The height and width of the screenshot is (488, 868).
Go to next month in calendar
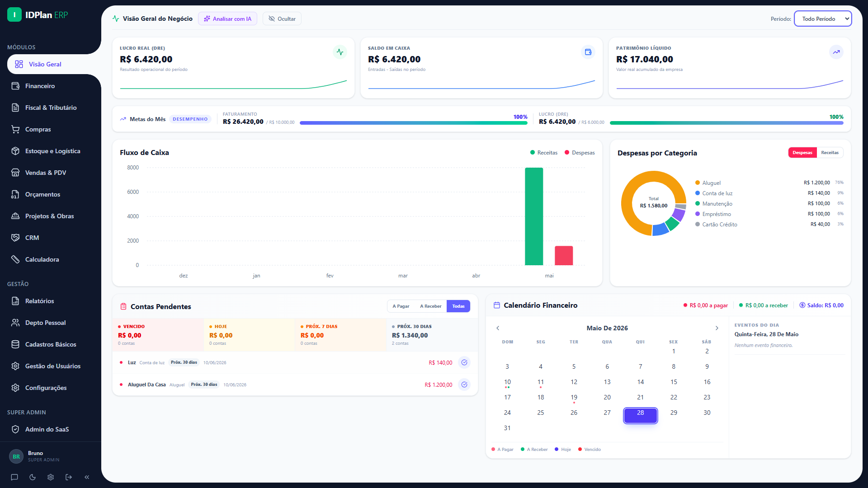[x=717, y=328]
